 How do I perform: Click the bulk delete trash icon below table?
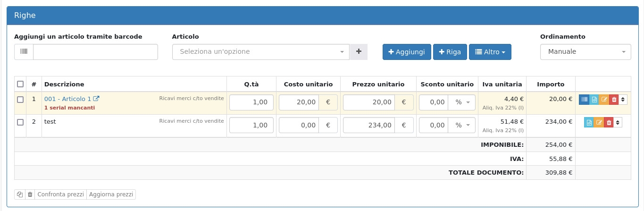(30, 194)
